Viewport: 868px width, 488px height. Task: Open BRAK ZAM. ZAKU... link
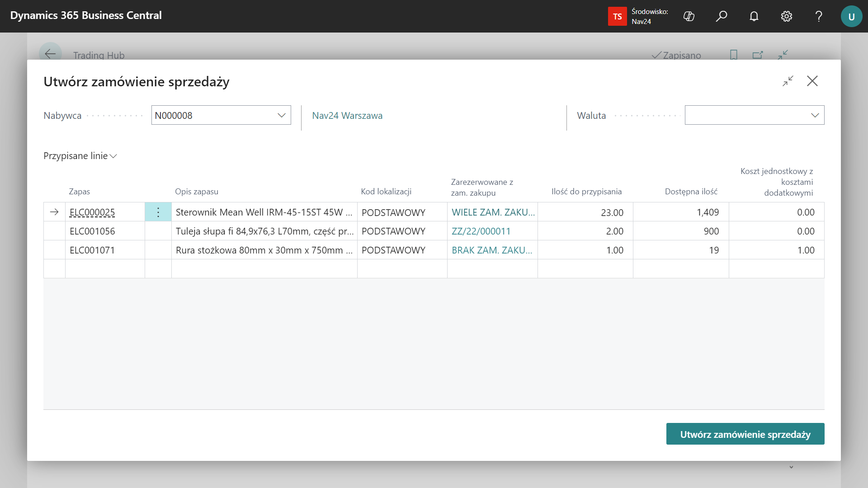[492, 250]
